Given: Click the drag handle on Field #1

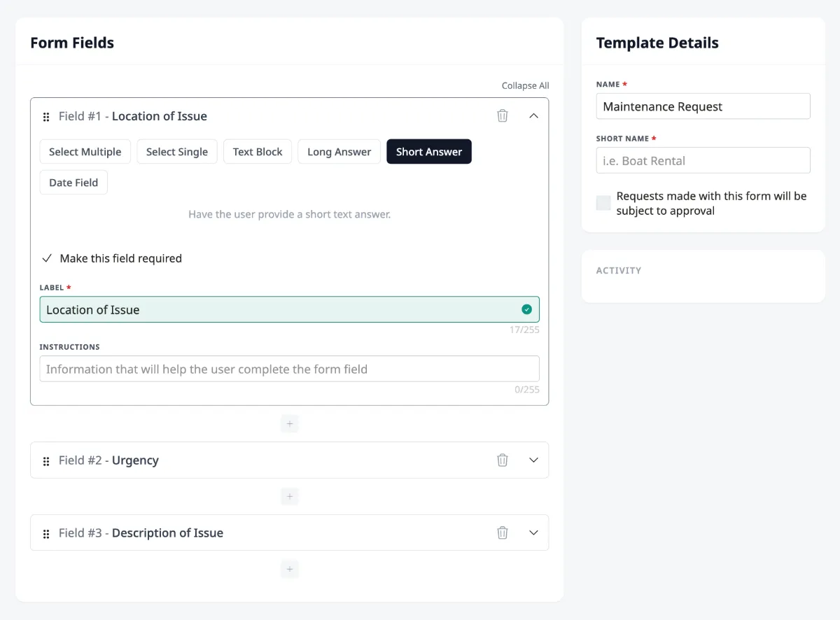Looking at the screenshot, I should 46,116.
